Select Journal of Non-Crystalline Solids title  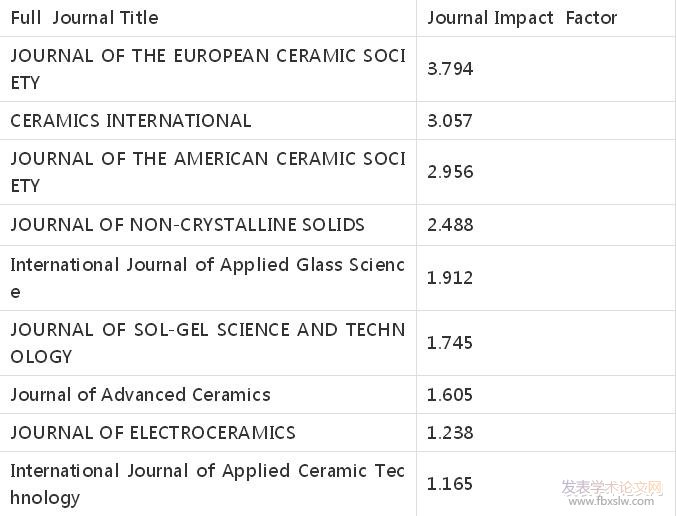[x=188, y=225]
